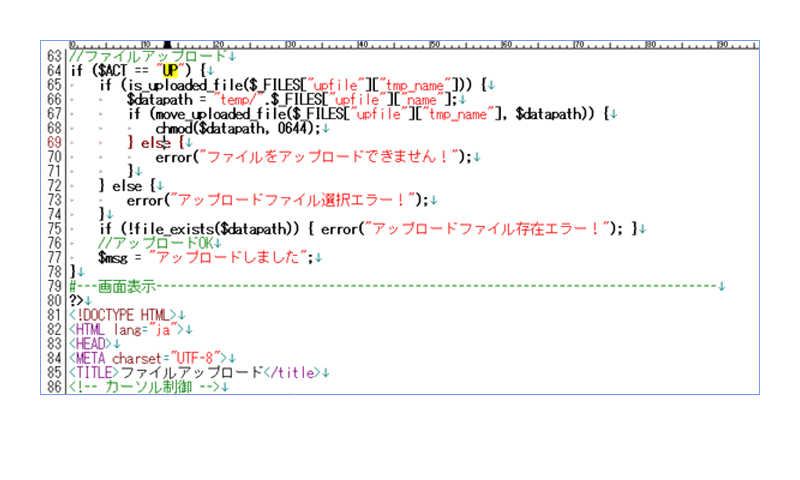Click the highlighted "UP" string

tap(170, 70)
